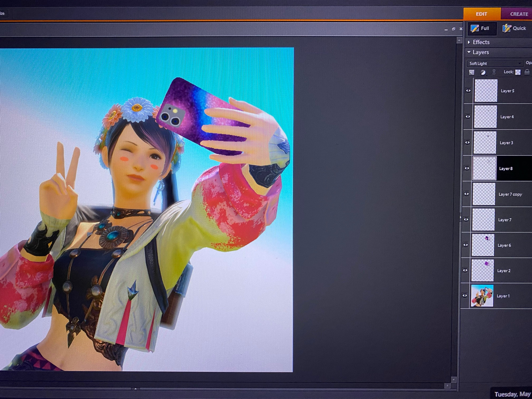This screenshot has width=532, height=399.
Task: Select the Layer 7 thumbnail
Action: [483, 219]
